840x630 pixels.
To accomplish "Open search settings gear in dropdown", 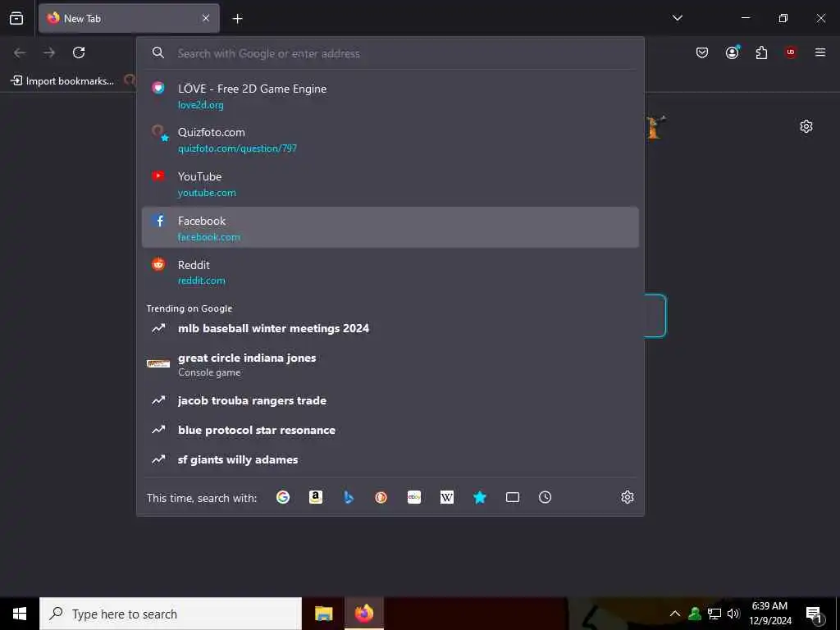I will (x=628, y=497).
